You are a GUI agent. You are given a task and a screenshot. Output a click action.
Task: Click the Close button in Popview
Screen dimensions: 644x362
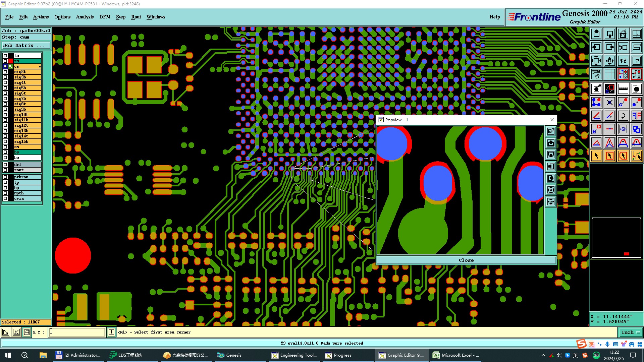pos(466,260)
